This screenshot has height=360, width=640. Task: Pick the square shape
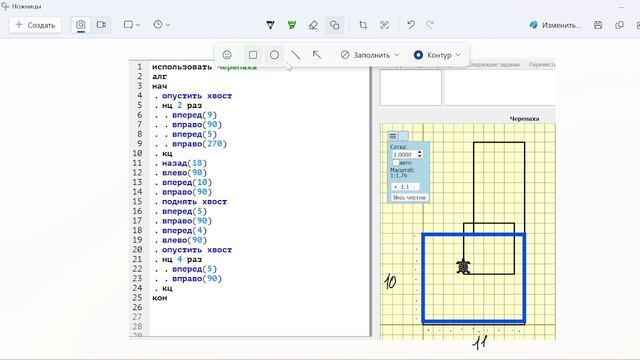(253, 55)
